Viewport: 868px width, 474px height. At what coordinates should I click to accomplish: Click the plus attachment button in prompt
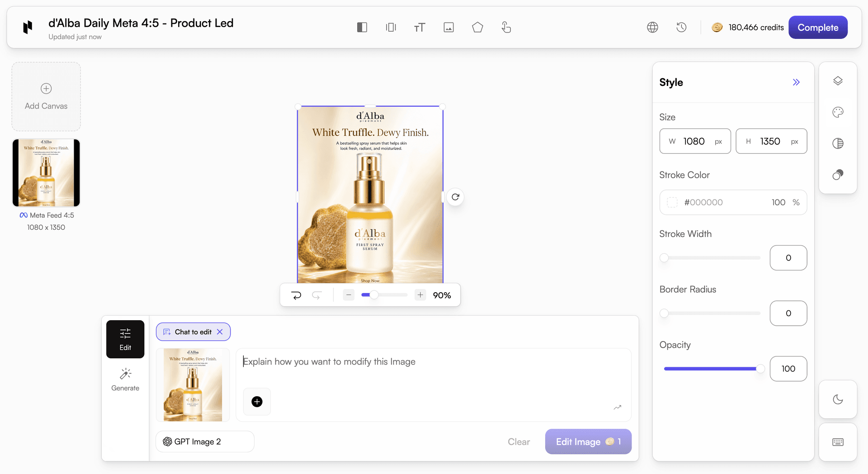[x=257, y=402]
